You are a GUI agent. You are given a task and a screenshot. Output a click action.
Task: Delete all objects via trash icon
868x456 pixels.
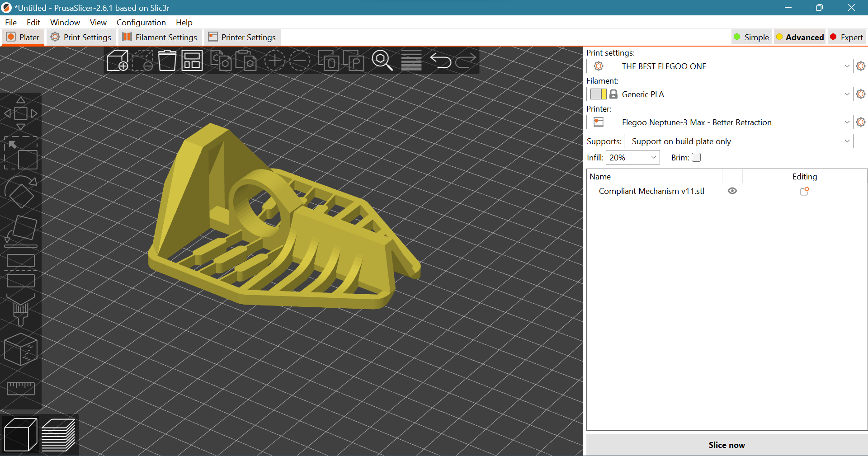pos(167,61)
